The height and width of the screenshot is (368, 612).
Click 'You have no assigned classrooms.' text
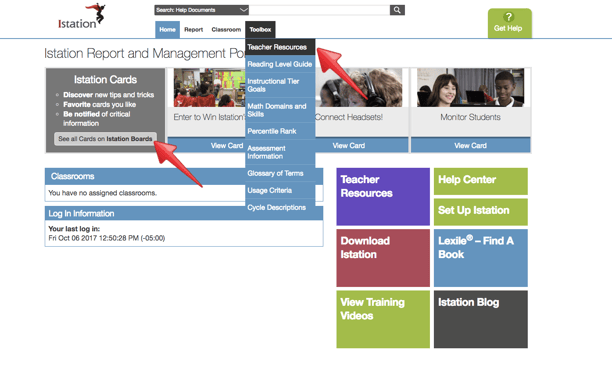coord(102,193)
